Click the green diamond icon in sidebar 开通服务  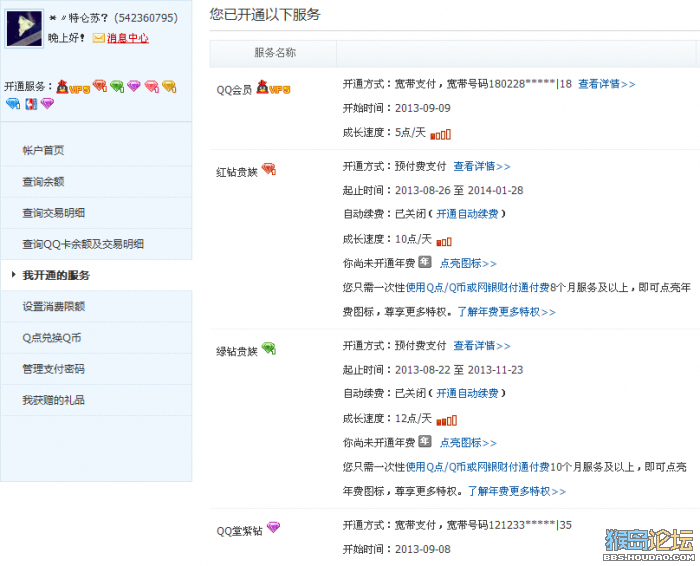pos(117,86)
